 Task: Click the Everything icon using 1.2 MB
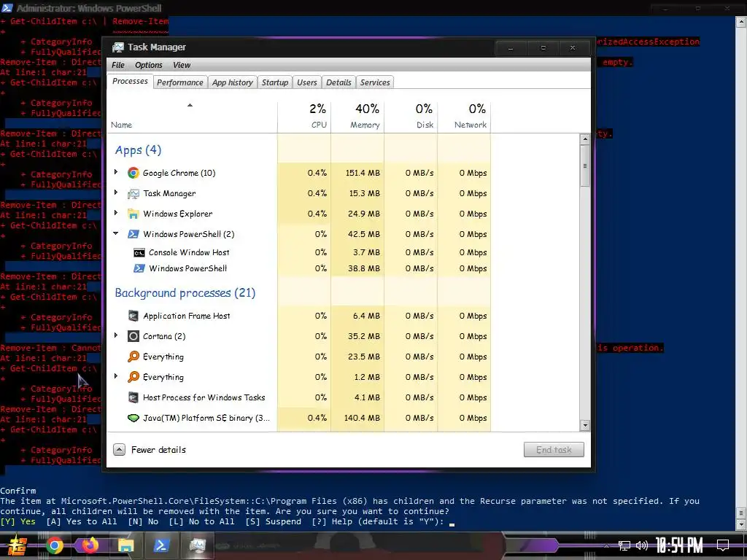pyautogui.click(x=133, y=377)
